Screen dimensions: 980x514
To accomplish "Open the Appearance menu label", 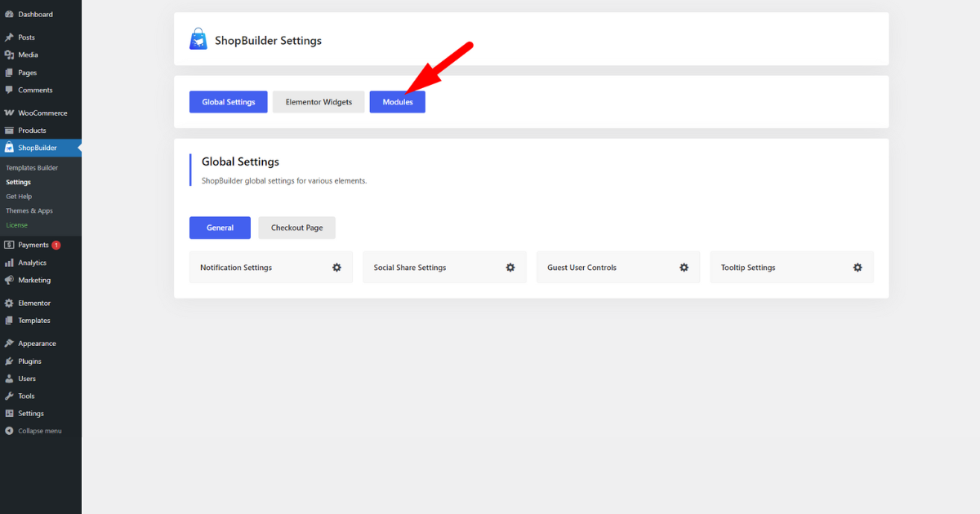I will [37, 343].
